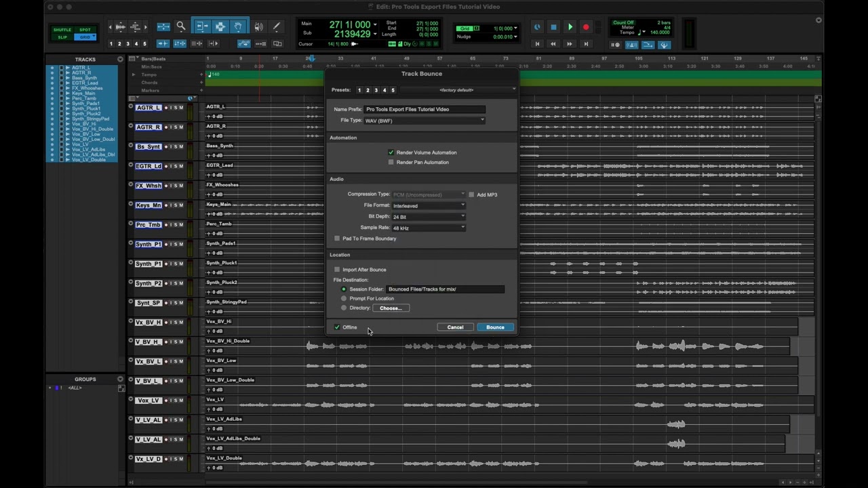Open the File Format Interleaved dropdown
The width and height of the screenshot is (868, 488).
click(x=429, y=205)
